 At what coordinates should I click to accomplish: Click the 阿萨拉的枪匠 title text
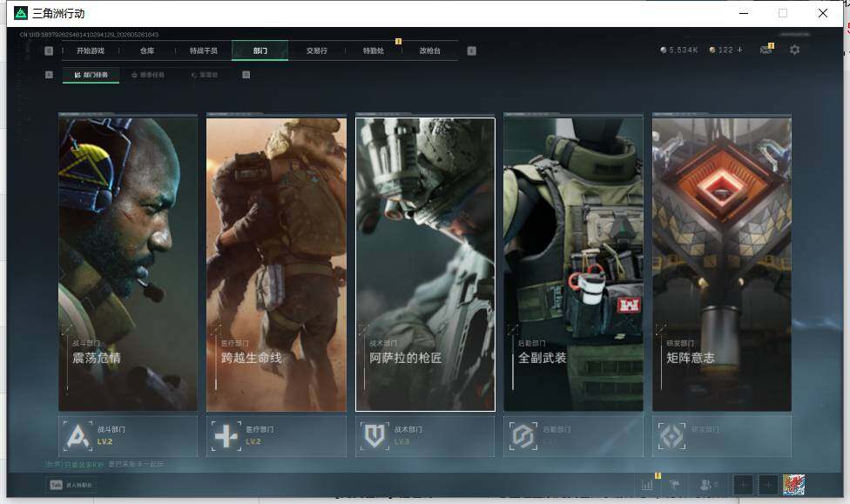406,358
